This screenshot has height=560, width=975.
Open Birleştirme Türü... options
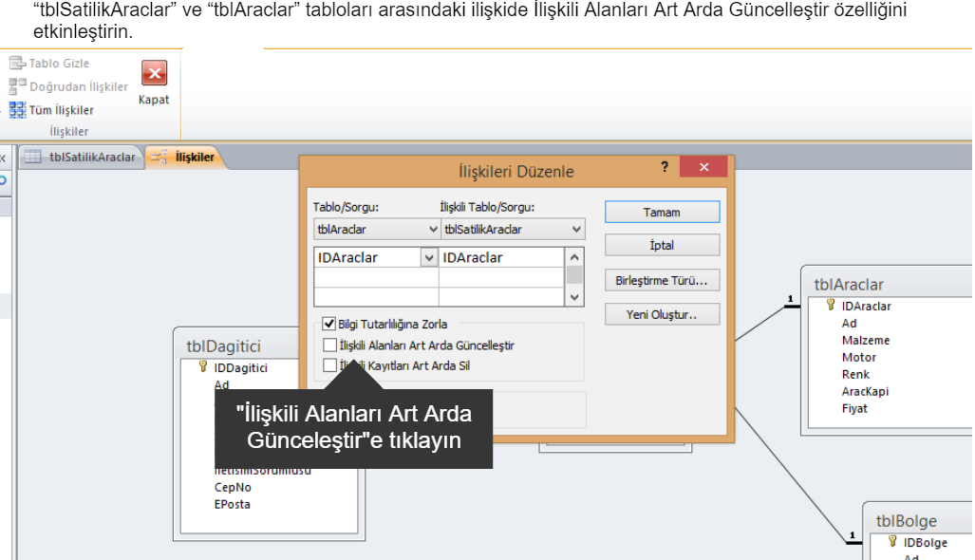tap(663, 280)
